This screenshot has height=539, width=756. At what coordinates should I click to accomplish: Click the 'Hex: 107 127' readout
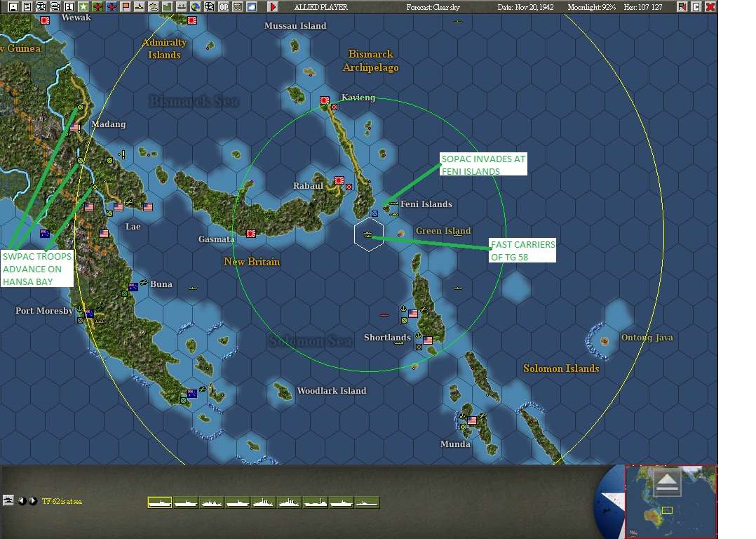(x=642, y=7)
